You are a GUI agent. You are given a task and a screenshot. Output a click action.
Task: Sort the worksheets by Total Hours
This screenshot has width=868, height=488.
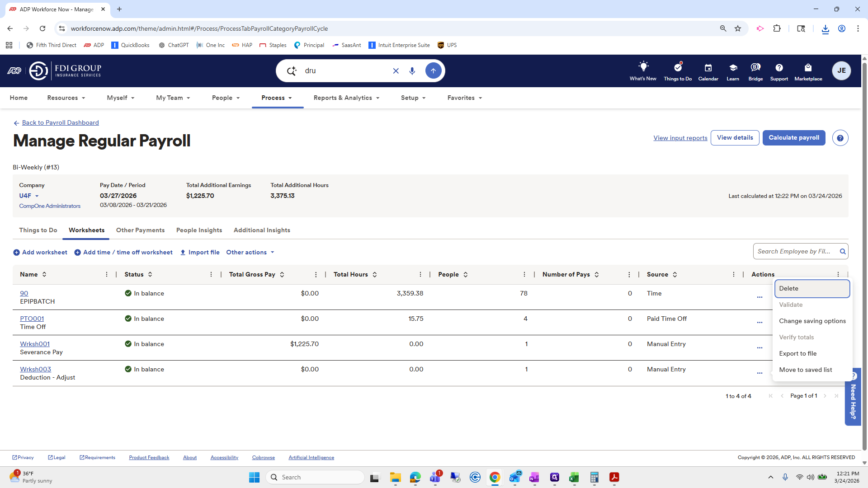375,274
